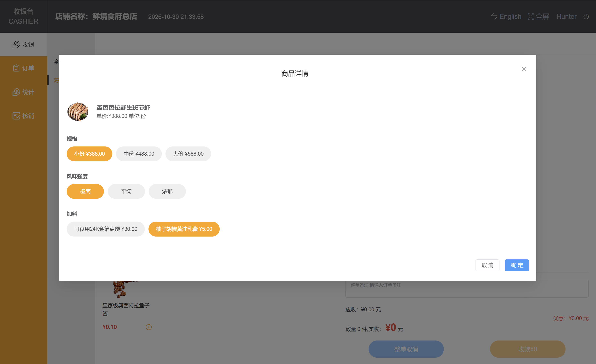
Task: Click the 收款¥0 payment button
Action: pyautogui.click(x=527, y=349)
